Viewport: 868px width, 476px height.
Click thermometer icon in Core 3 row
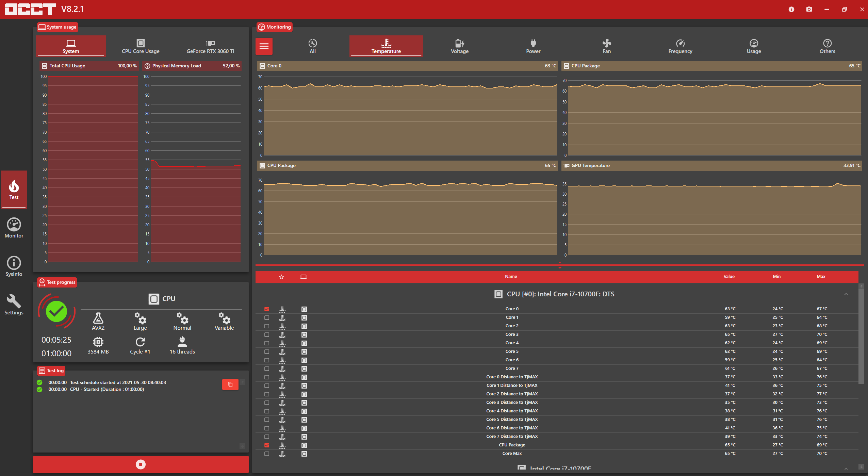click(282, 335)
